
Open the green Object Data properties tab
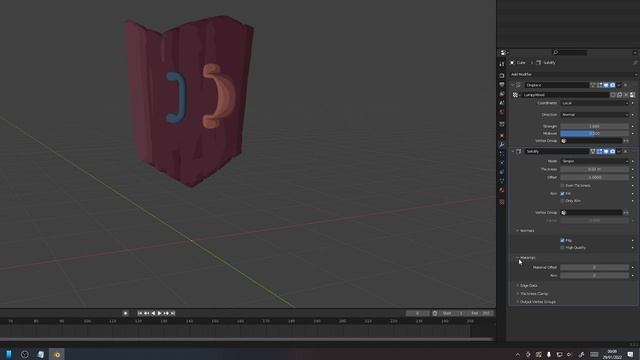point(502,180)
